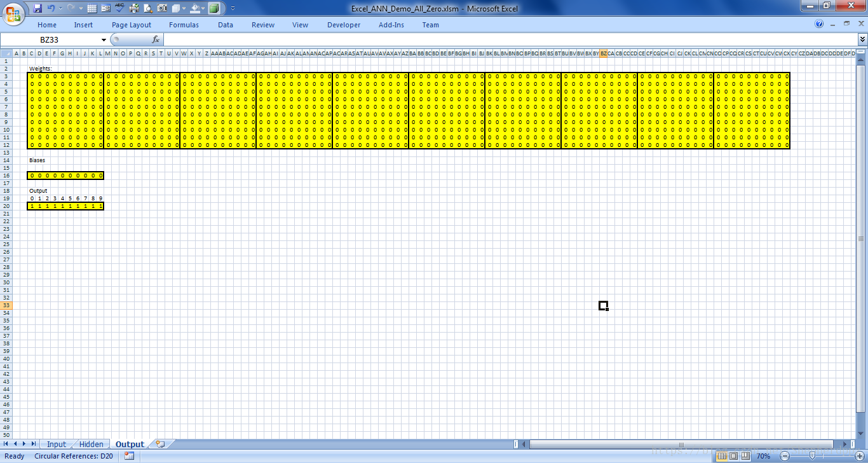Click into the formula bar
868x463 pixels.
[510, 39]
